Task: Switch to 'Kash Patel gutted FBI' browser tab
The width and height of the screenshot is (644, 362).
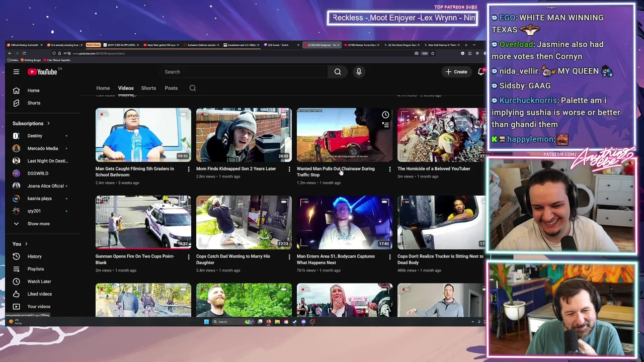Action: [160, 45]
